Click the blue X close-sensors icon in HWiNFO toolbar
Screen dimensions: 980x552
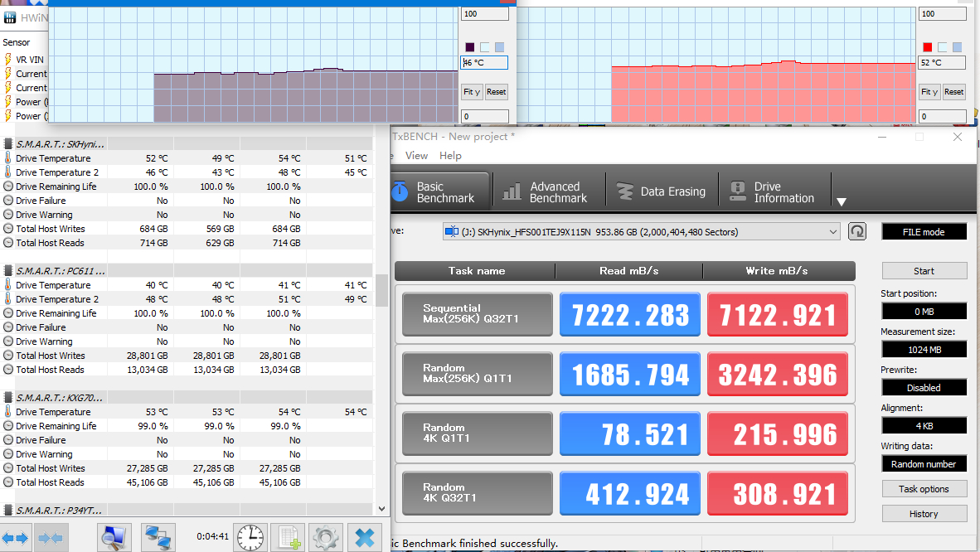point(364,537)
